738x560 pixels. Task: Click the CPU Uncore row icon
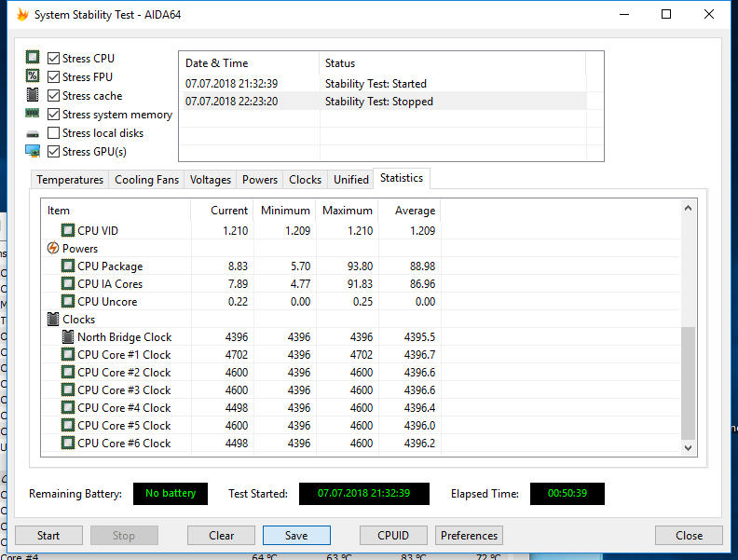(x=68, y=301)
